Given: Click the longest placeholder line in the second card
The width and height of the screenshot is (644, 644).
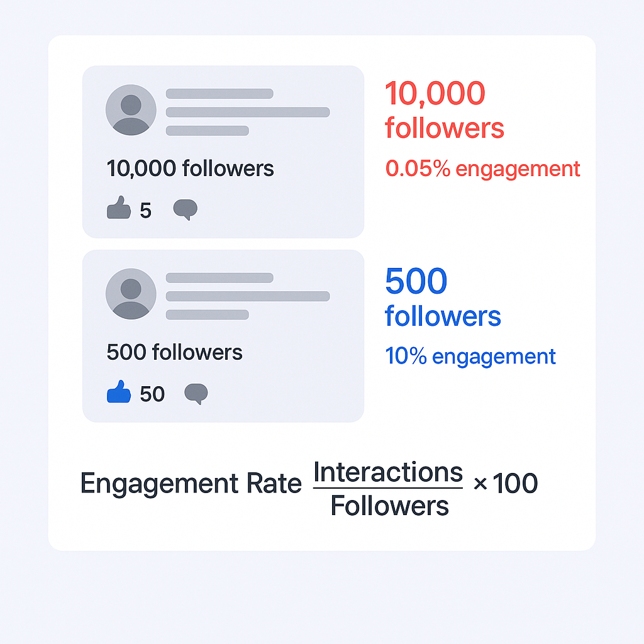Looking at the screenshot, I should [248, 296].
